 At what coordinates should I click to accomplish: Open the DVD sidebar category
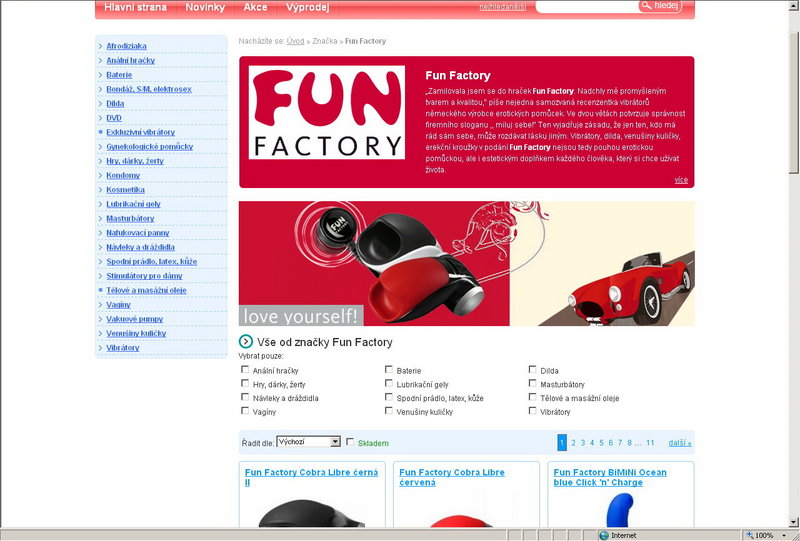(114, 118)
